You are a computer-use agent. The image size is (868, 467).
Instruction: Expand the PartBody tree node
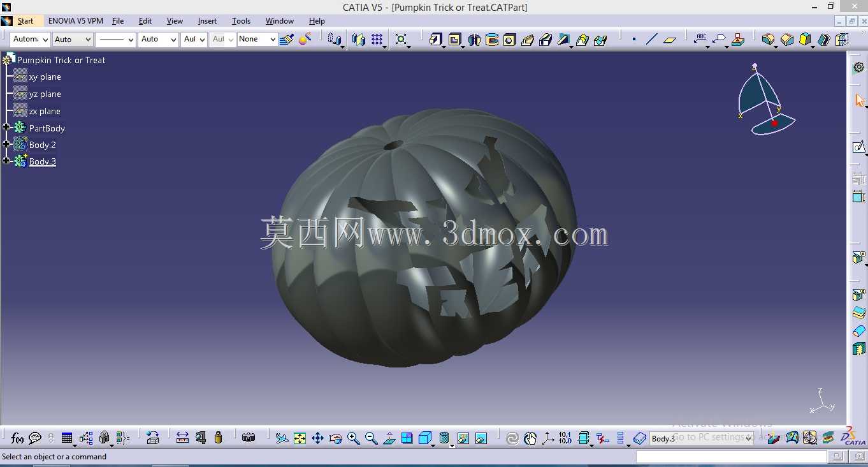6,128
